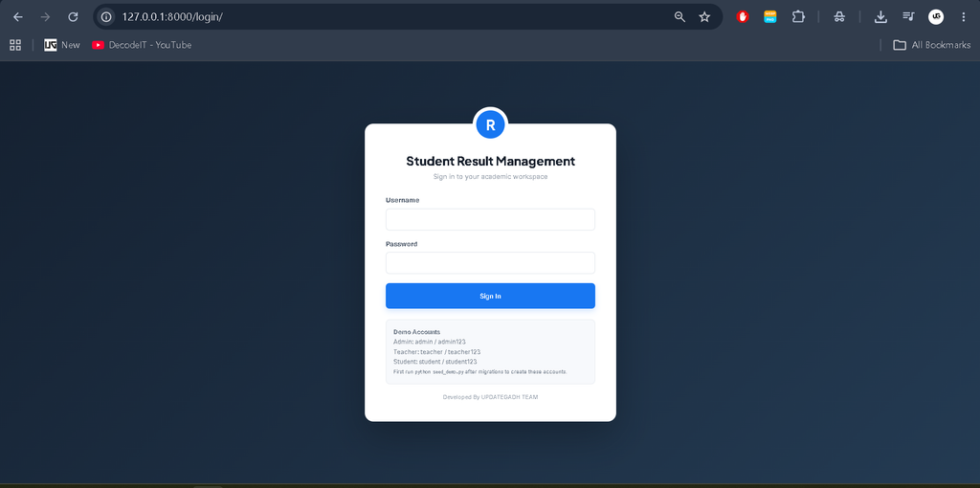Open the Extensions puzzle piece menu

click(x=798, y=17)
